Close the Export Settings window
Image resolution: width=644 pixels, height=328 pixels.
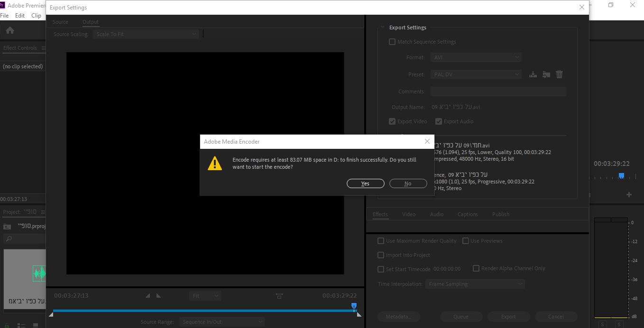tap(582, 7)
